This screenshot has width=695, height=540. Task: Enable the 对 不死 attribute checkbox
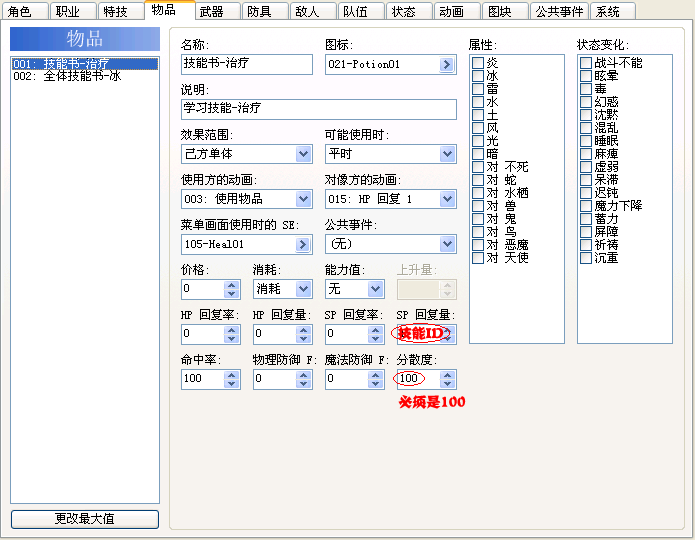pyautogui.click(x=478, y=167)
